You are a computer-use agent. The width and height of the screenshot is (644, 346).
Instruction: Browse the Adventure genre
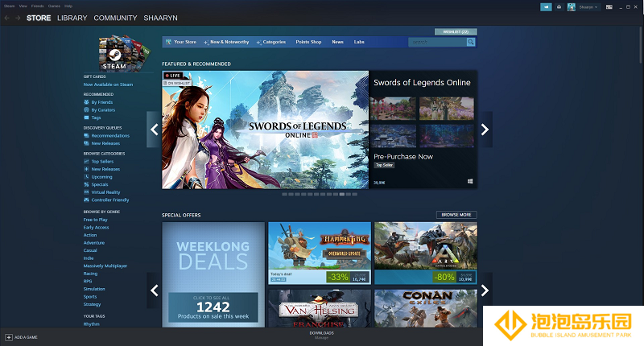pos(94,242)
